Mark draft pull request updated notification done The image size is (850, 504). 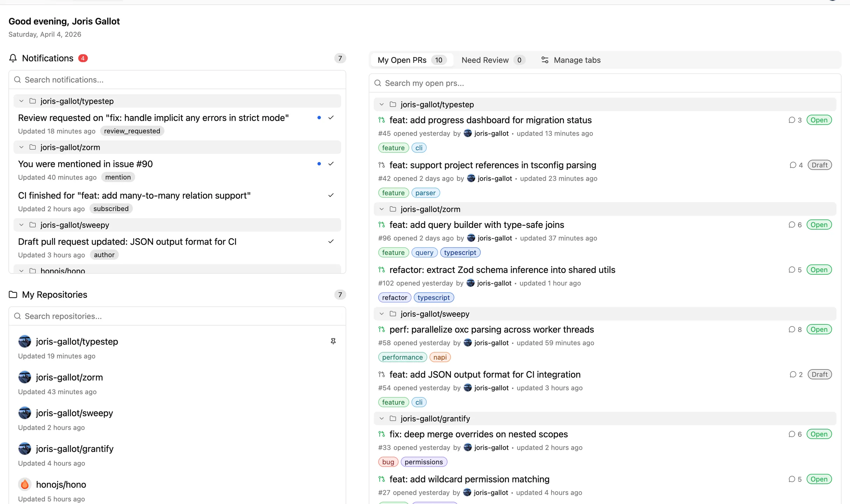(x=331, y=242)
